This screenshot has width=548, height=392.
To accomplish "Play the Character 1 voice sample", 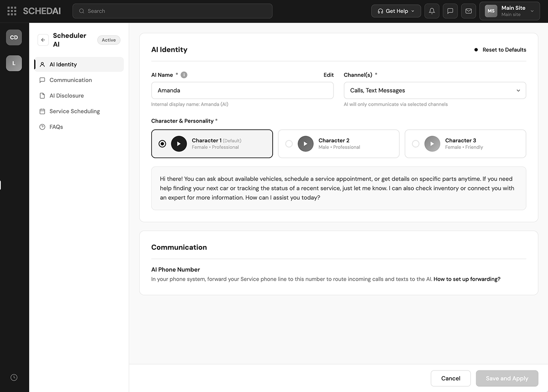I will coord(179,144).
